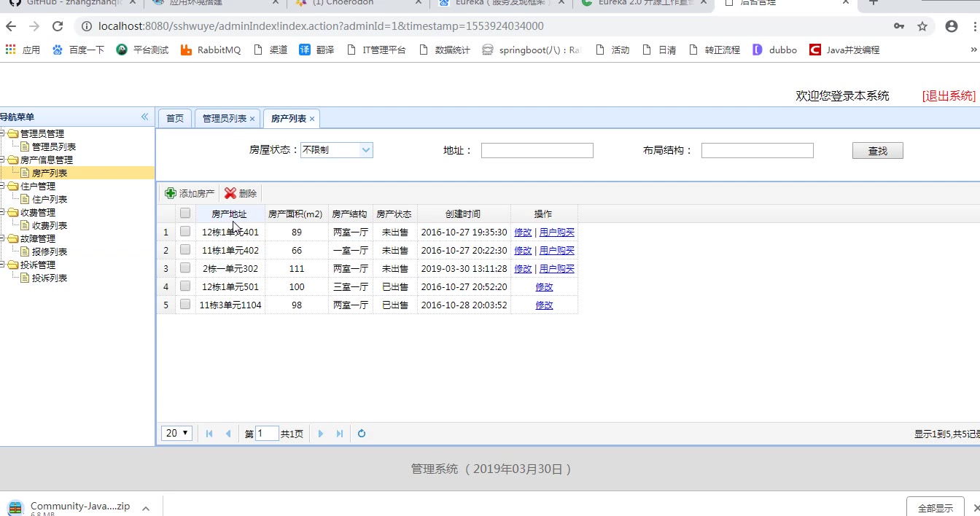Go to previous page arrow

pos(228,434)
